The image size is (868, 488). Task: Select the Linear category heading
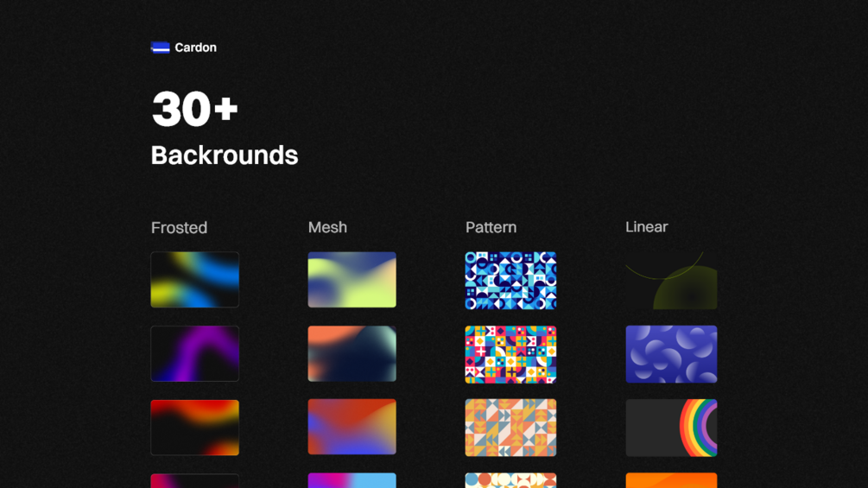pyautogui.click(x=647, y=227)
